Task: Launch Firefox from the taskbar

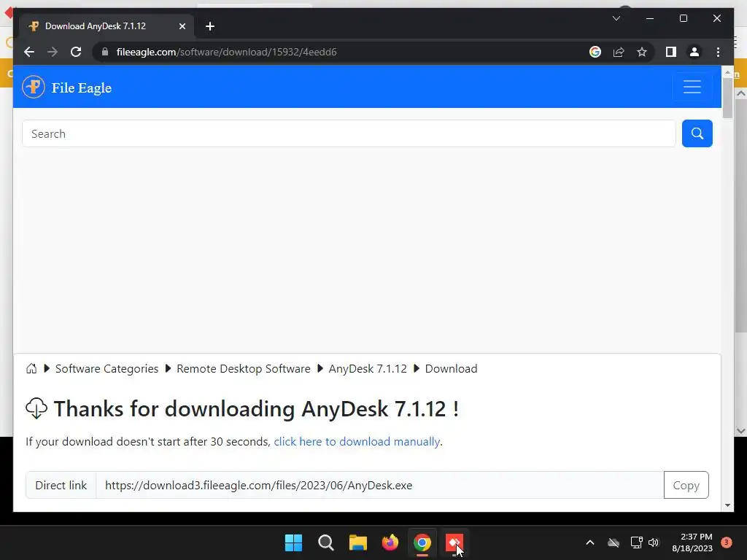Action: (390, 542)
